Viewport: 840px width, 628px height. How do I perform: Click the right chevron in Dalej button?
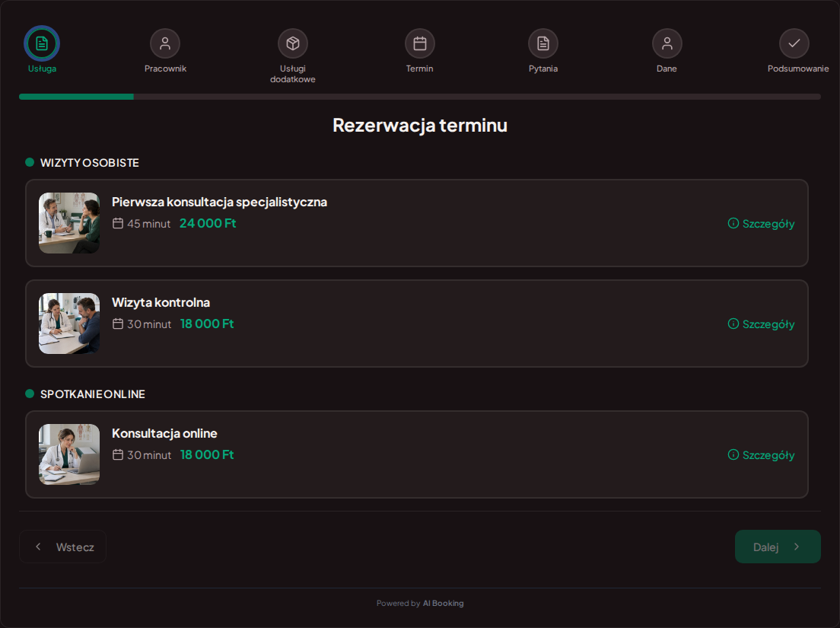[797, 547]
